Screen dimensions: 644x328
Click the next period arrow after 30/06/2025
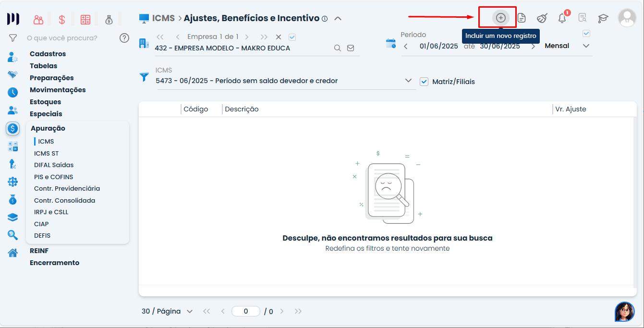coord(532,46)
